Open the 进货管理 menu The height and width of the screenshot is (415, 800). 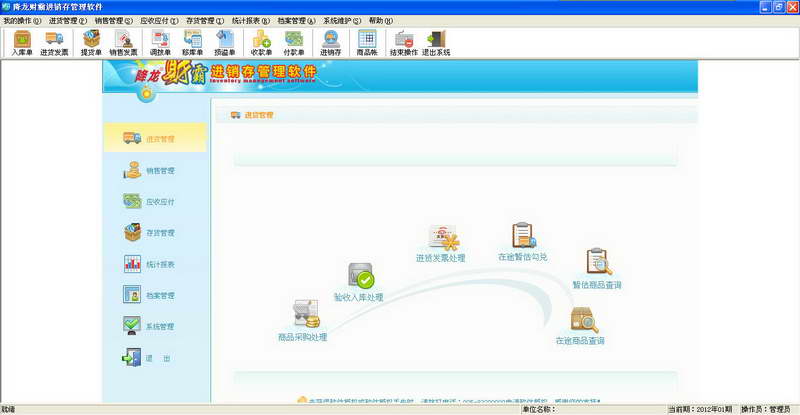pos(67,20)
